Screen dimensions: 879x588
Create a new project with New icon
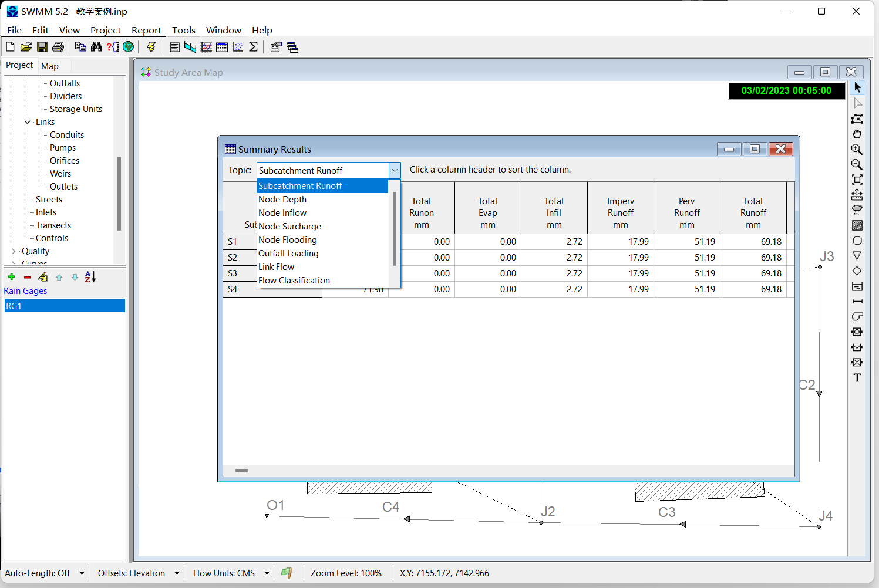pyautogui.click(x=10, y=47)
